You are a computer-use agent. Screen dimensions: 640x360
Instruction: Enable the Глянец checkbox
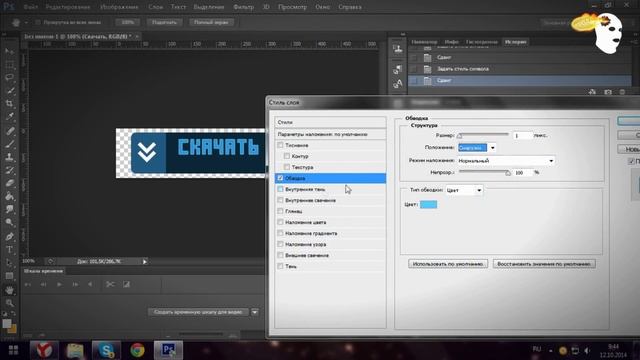pos(280,211)
